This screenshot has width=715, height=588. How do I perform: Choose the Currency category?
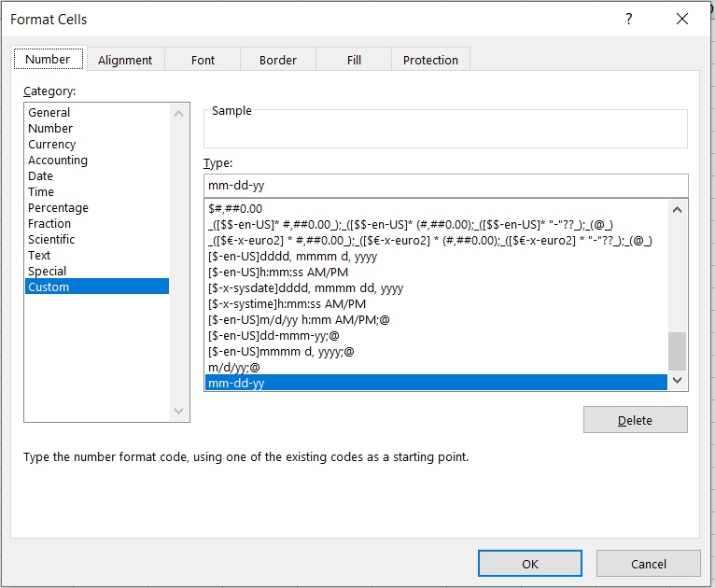point(97,144)
